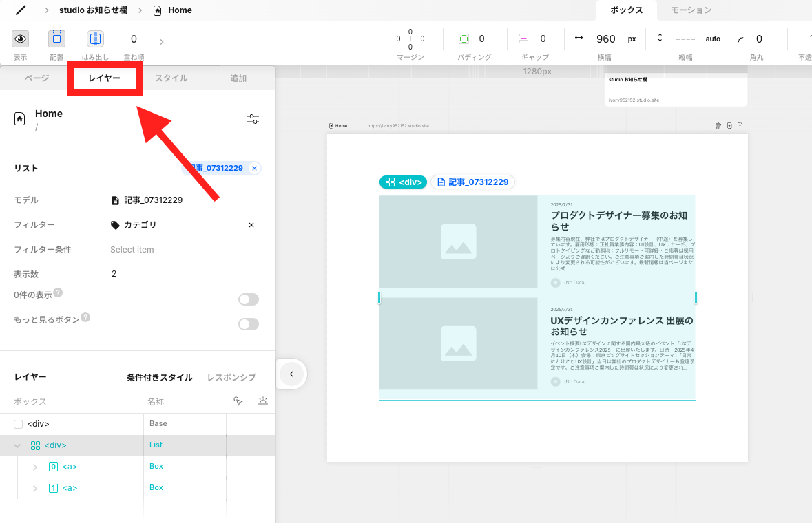Image resolution: width=812 pixels, height=523 pixels.
Task: Click the 表示 visibility eye icon in toolbar
Action: (20, 39)
